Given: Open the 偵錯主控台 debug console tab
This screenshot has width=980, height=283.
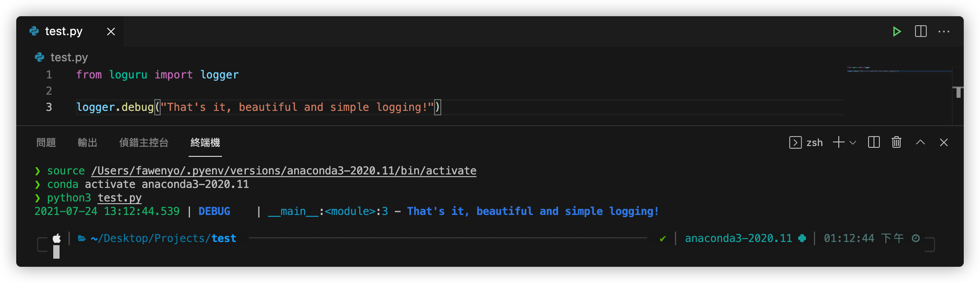Looking at the screenshot, I should coord(144,143).
